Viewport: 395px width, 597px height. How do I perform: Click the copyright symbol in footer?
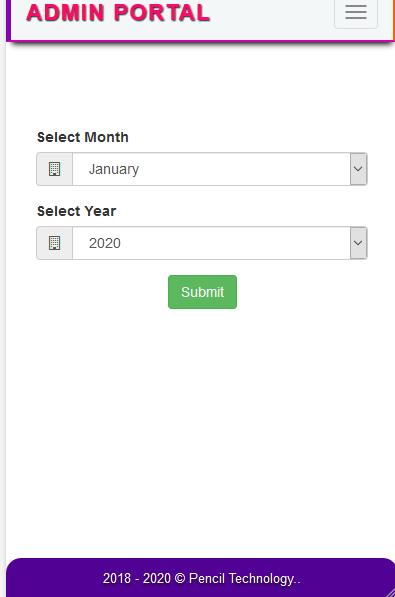tap(180, 579)
